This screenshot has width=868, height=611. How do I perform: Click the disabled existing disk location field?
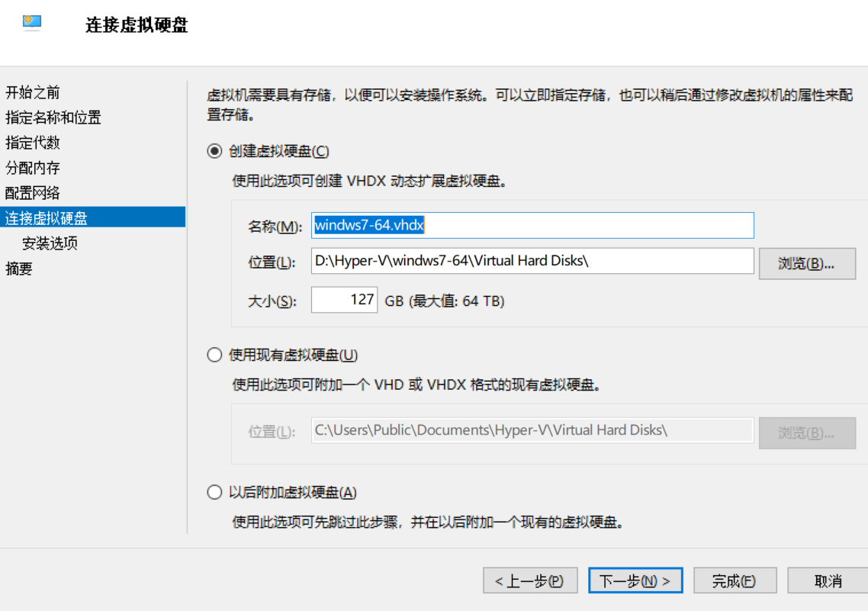point(532,430)
